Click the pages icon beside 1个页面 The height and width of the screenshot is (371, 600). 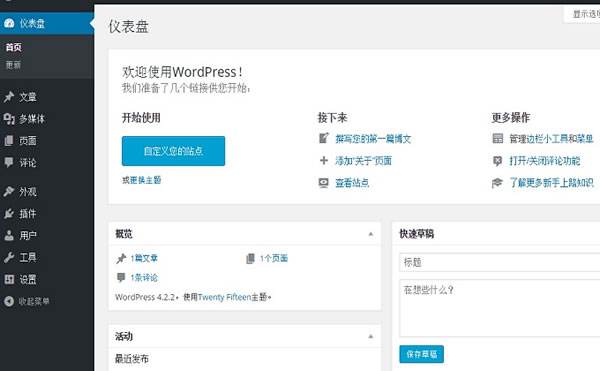[250, 259]
